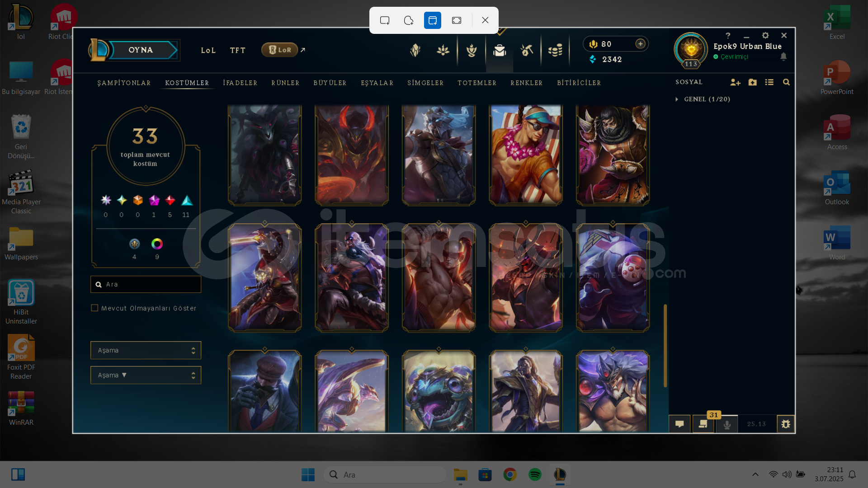Image resolution: width=868 pixels, height=488 pixels.
Task: Select rectangle snip mode in snipping toolbar
Action: pos(385,20)
